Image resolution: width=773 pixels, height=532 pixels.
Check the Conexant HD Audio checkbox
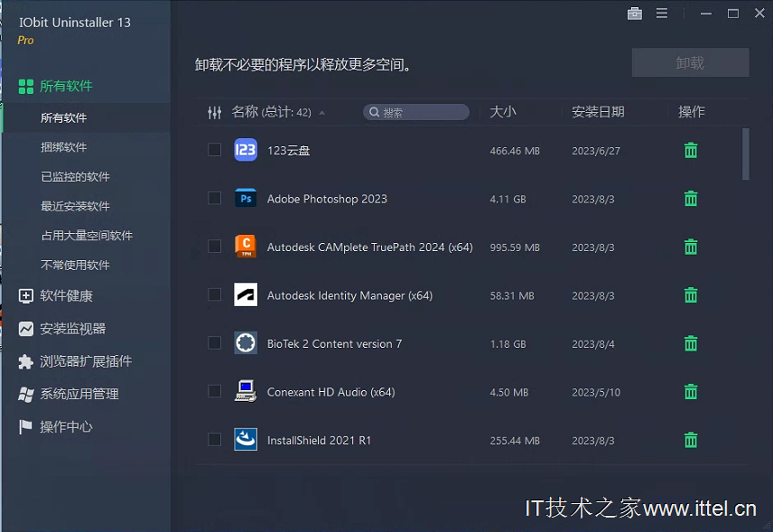coord(214,391)
